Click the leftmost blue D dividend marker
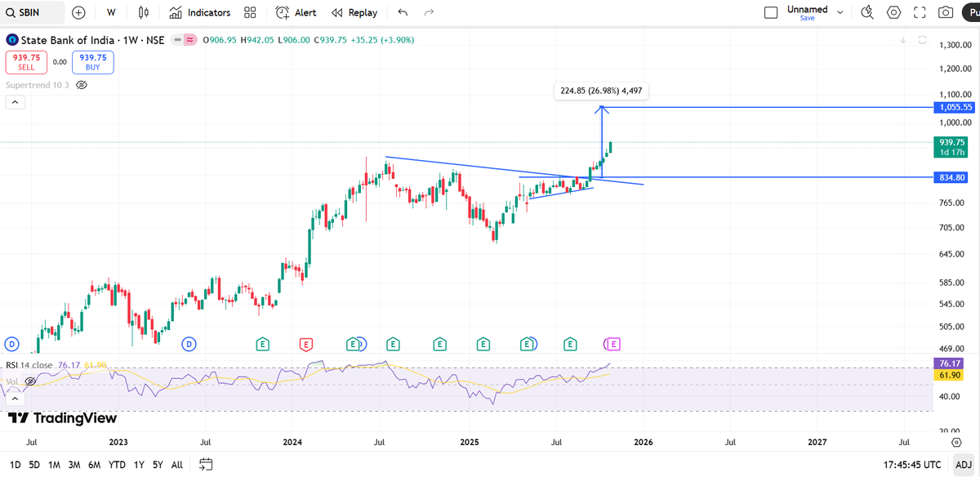Screen dimensions: 980x477 click(x=11, y=344)
